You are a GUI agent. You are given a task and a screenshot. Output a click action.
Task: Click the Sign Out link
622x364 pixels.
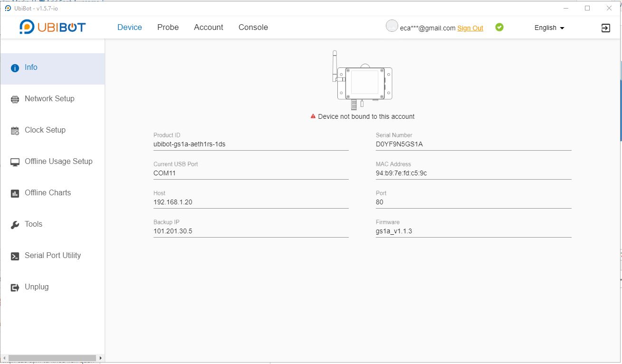(470, 28)
